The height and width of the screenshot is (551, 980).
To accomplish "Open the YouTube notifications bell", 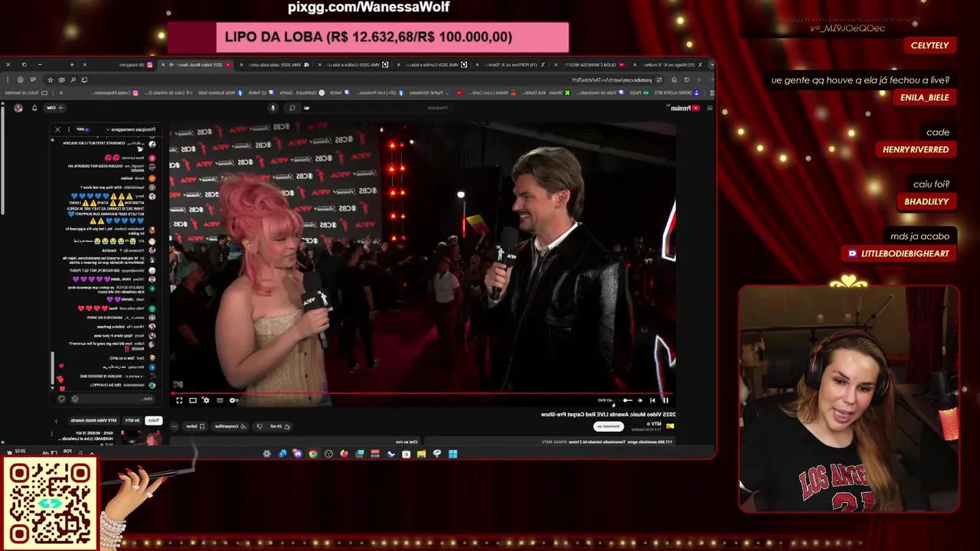I will [x=34, y=108].
